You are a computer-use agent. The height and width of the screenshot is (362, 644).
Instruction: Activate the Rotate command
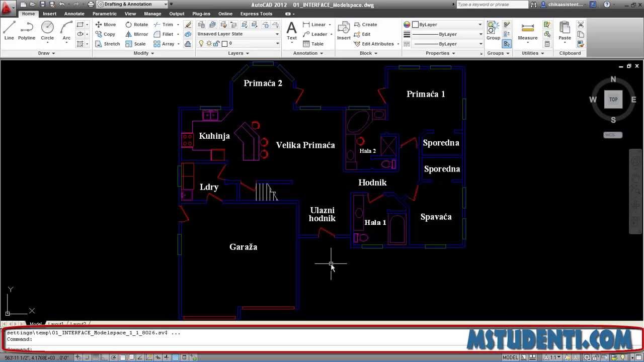pyautogui.click(x=137, y=25)
